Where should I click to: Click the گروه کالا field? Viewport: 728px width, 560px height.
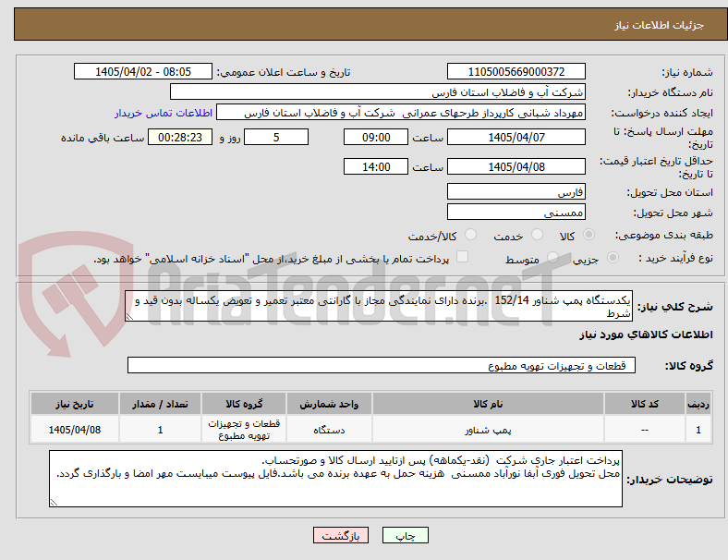coord(382,365)
